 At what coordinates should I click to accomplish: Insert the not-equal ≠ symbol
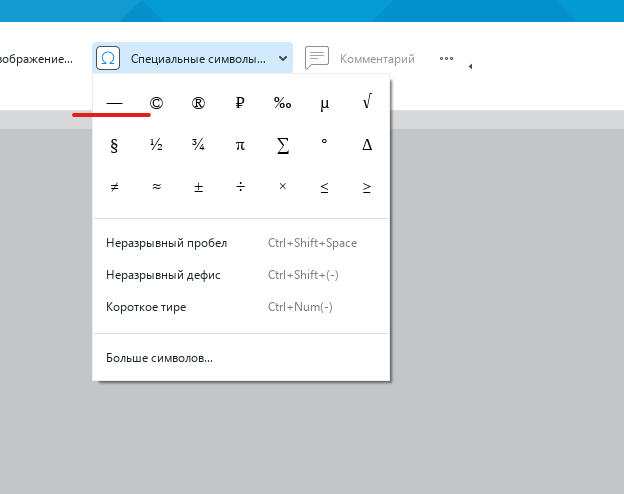point(114,187)
